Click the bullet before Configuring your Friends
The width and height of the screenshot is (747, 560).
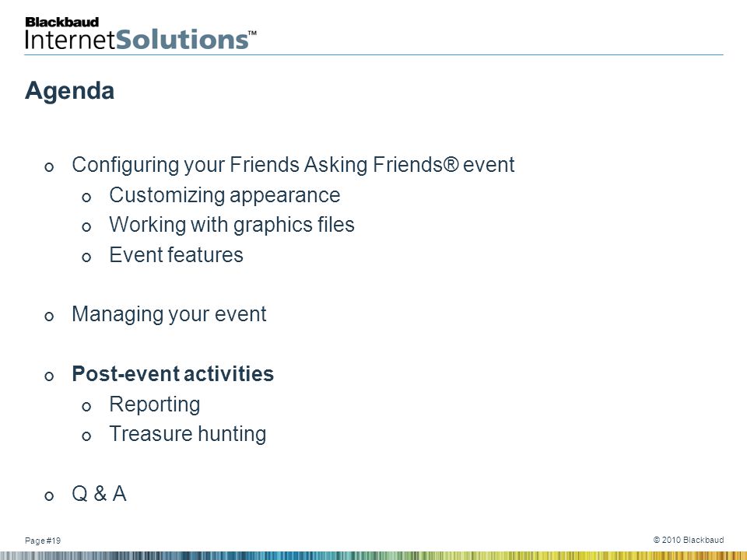click(49, 167)
